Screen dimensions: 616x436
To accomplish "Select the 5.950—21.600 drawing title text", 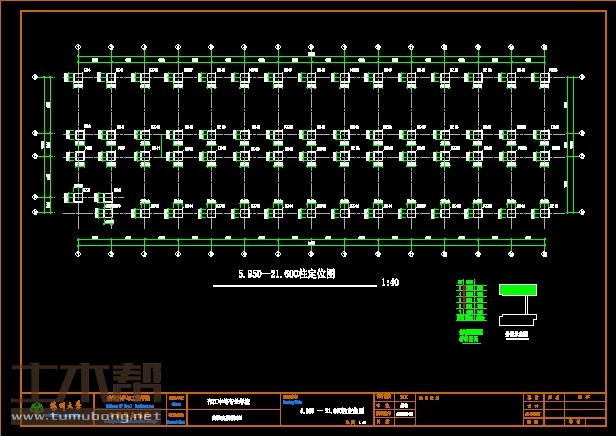I will (286, 273).
